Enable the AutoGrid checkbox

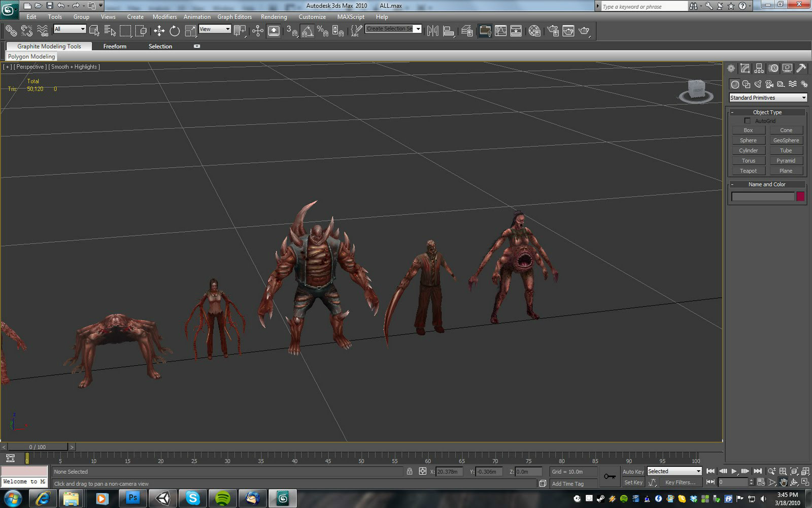747,121
